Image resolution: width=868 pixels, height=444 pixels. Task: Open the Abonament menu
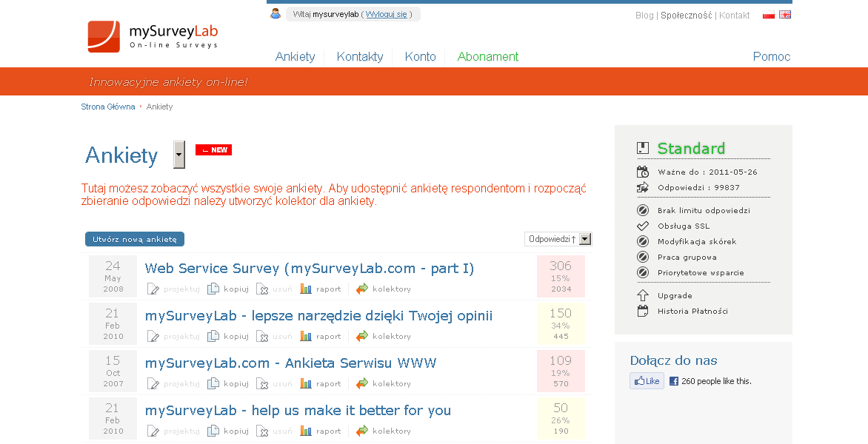pos(488,56)
